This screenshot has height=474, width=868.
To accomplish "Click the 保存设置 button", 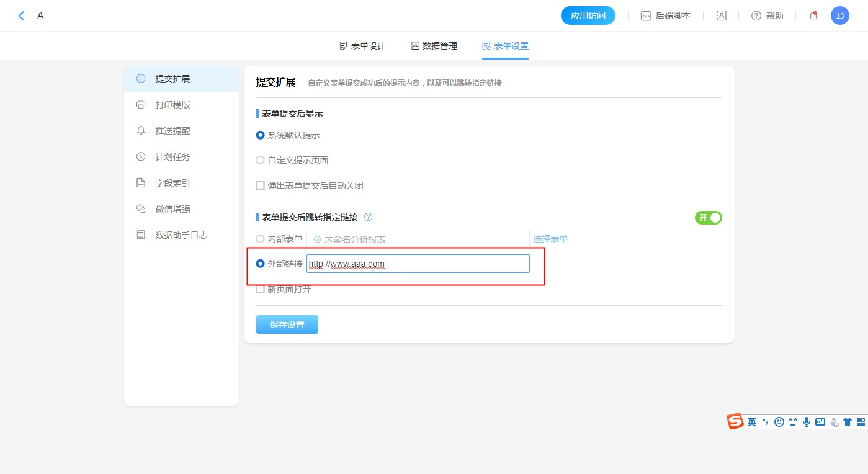I will click(287, 324).
